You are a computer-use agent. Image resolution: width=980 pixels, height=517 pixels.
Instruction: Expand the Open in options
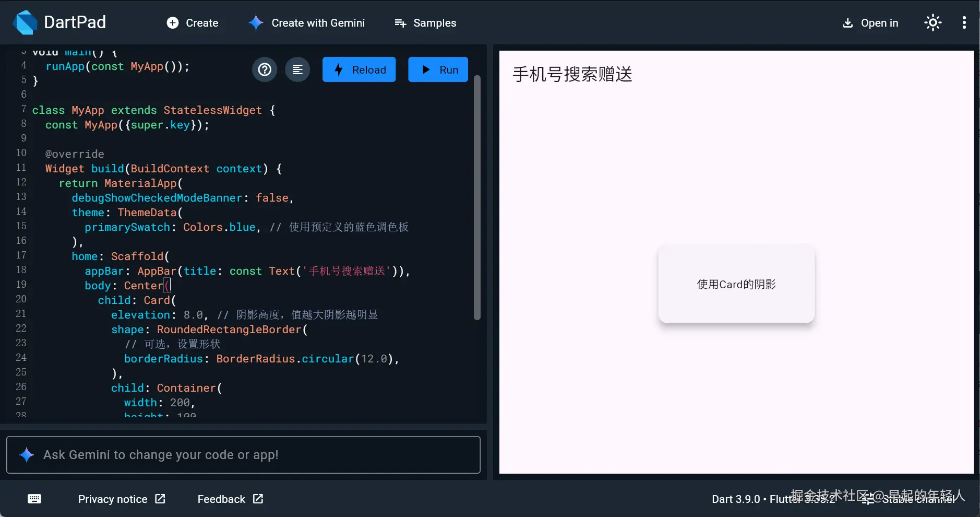pyautogui.click(x=869, y=22)
